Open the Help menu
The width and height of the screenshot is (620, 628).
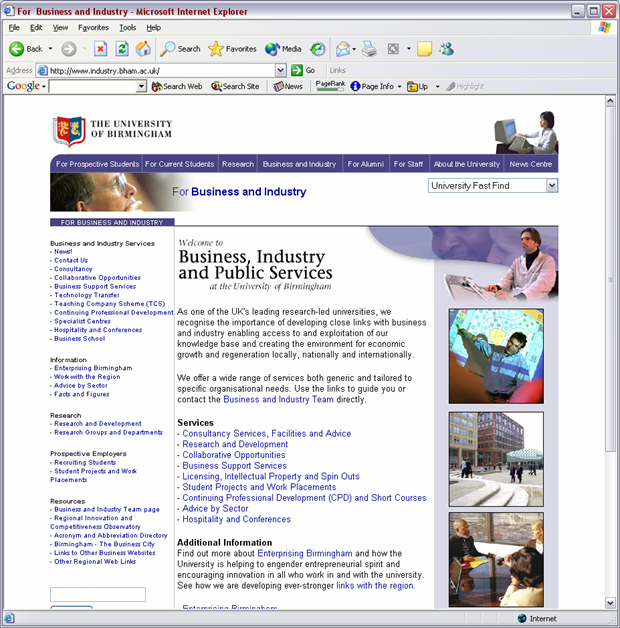pyautogui.click(x=153, y=28)
